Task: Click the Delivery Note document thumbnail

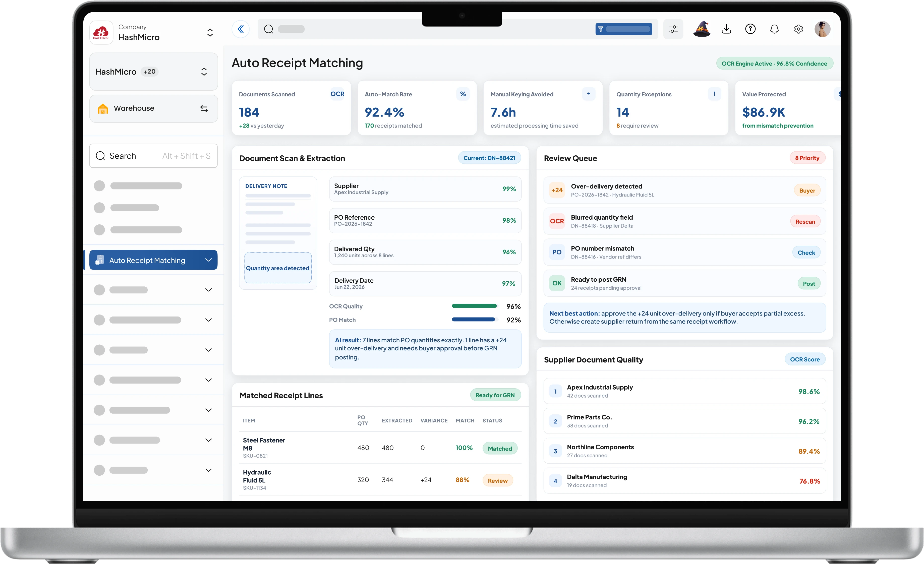Action: pos(278,233)
